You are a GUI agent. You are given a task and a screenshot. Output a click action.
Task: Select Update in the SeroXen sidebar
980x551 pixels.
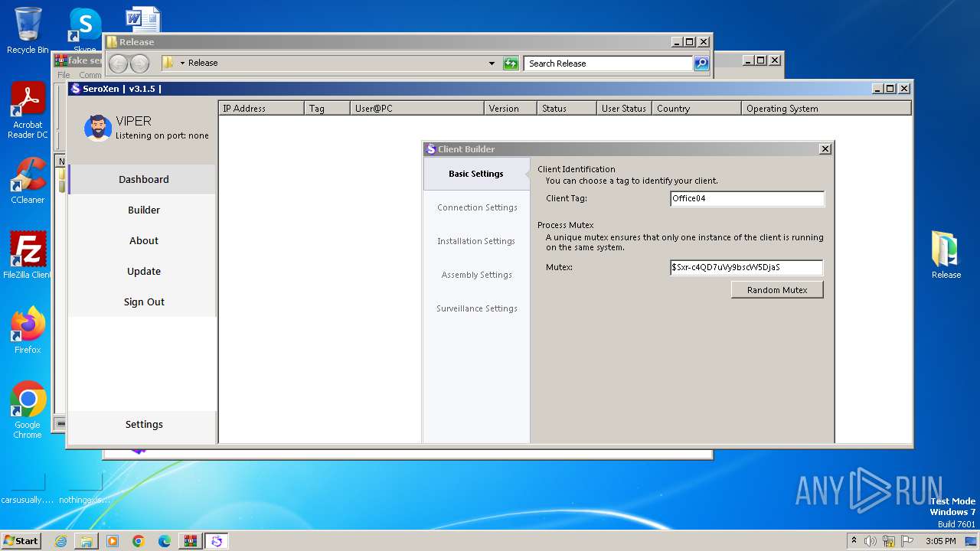tap(143, 271)
